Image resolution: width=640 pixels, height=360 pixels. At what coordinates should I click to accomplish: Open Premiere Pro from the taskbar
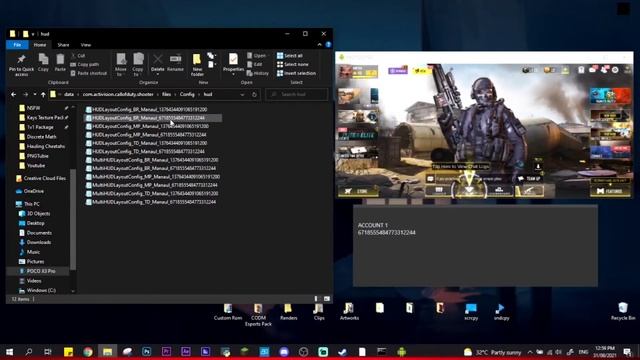pyautogui.click(x=166, y=351)
